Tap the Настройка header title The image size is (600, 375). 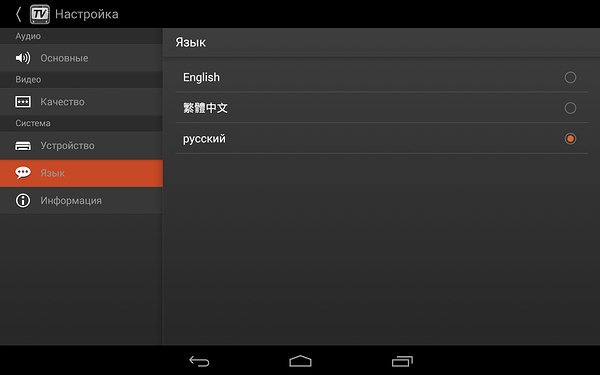[87, 14]
